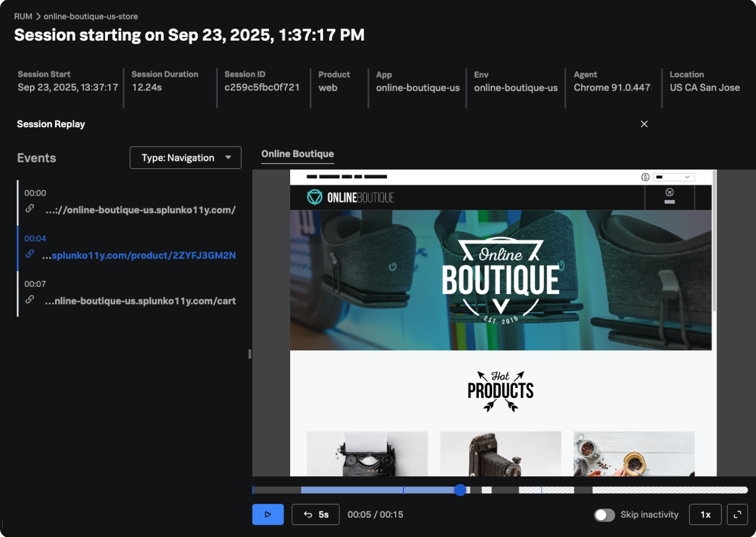Screen dimensions: 756x537
Task: Go to RUM breadcrumb
Action: (x=23, y=17)
